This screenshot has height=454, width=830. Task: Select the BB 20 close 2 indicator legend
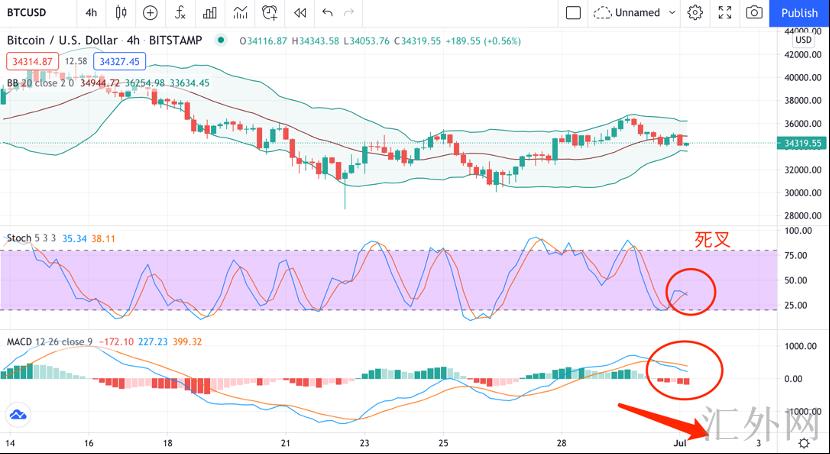click(x=41, y=83)
